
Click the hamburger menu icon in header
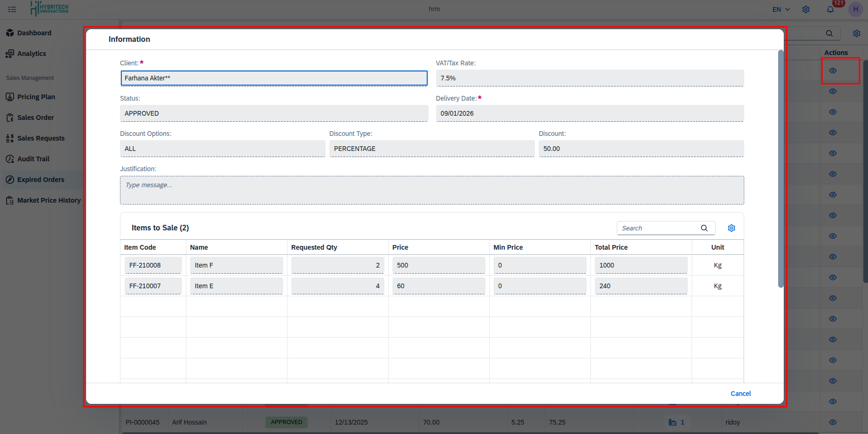[x=12, y=9]
